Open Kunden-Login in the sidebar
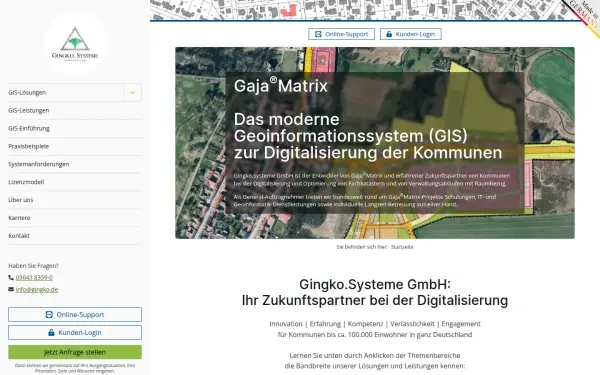 tap(75, 333)
